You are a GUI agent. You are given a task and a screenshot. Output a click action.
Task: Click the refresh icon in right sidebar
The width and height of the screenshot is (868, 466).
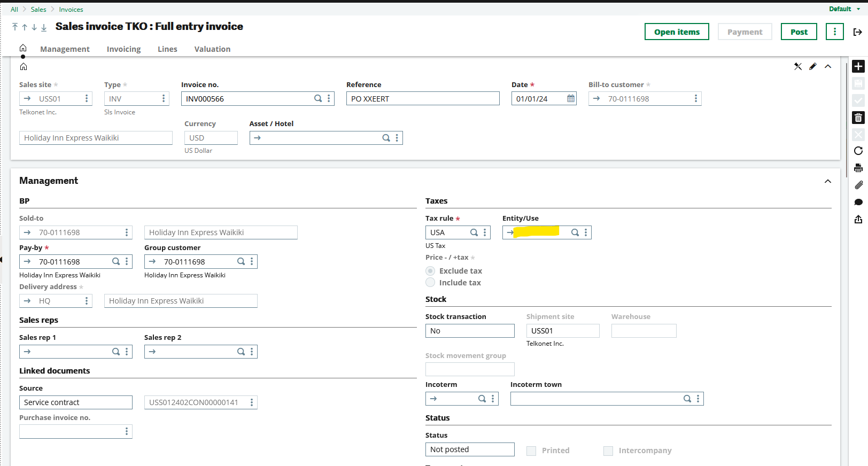point(858,151)
